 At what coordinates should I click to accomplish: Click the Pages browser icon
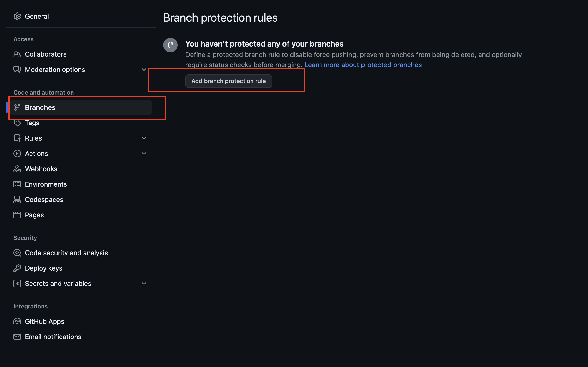click(17, 215)
